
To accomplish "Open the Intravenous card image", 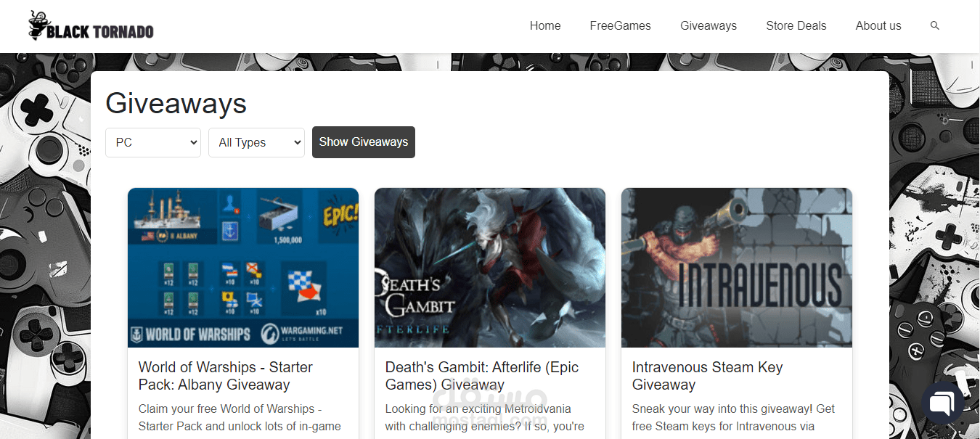I will [737, 268].
